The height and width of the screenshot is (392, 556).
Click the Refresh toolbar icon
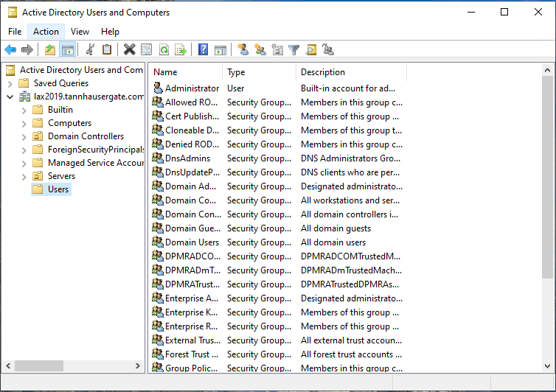pyautogui.click(x=164, y=50)
